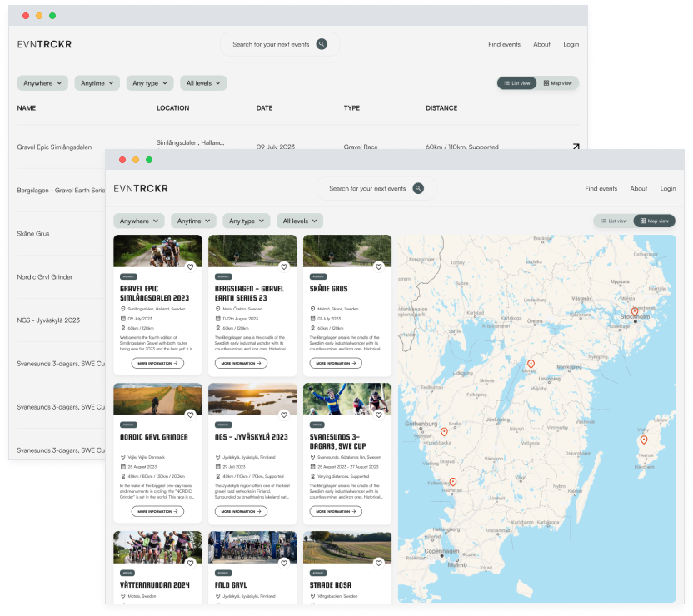The width and height of the screenshot is (693, 616).
Task: Click the Stockholm map pin marker
Action: point(634,312)
